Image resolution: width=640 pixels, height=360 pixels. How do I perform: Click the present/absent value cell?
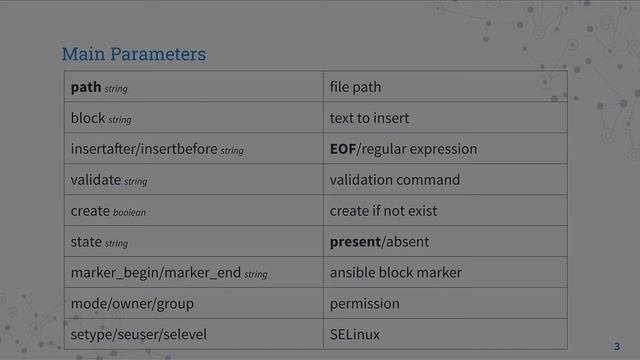[445, 242]
